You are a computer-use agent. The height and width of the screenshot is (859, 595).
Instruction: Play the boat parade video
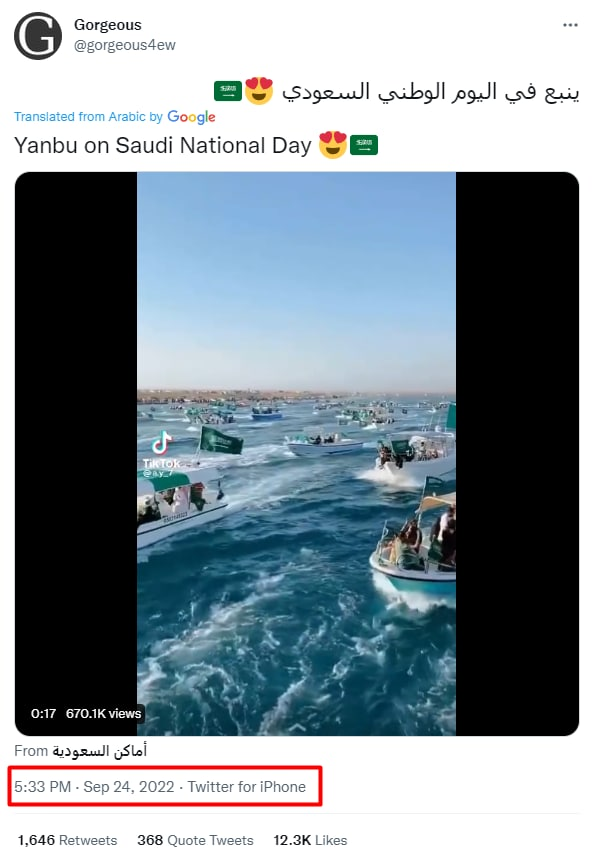tap(296, 454)
